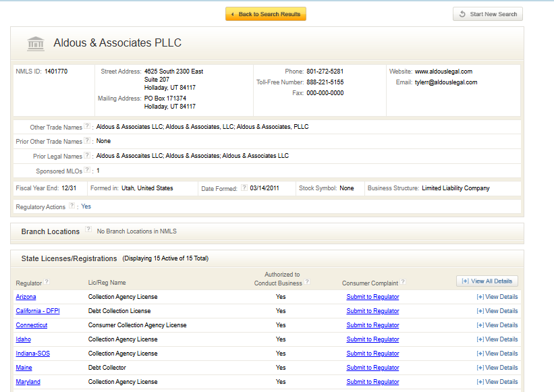Open help icon beside Regulatory Actions
The image size is (554, 392).
[72, 206]
